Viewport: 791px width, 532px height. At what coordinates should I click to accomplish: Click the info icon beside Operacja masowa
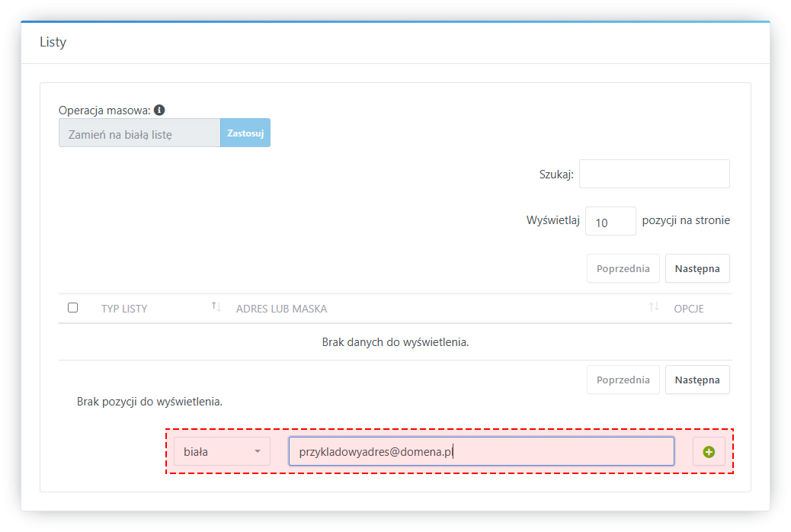(159, 110)
